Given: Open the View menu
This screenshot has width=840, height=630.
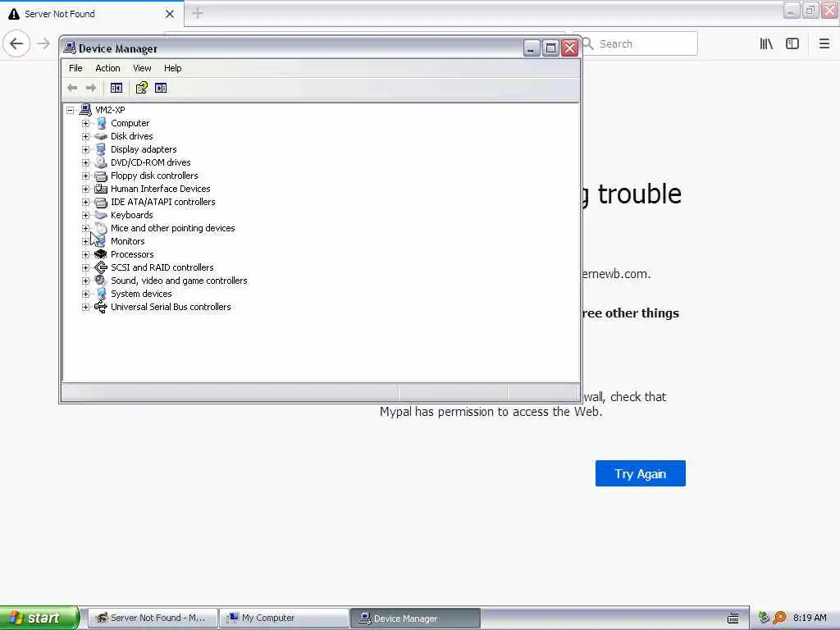Looking at the screenshot, I should point(142,68).
